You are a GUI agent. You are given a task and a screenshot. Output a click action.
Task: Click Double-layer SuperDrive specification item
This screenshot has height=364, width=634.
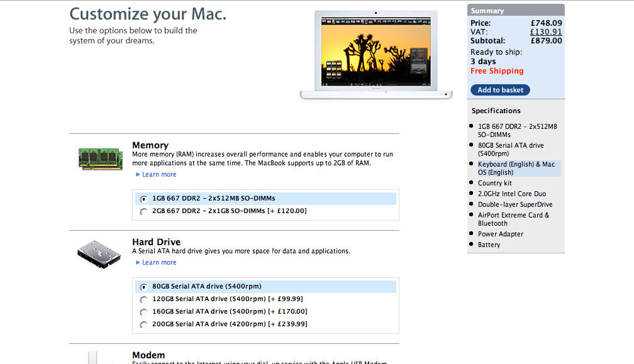tap(515, 204)
